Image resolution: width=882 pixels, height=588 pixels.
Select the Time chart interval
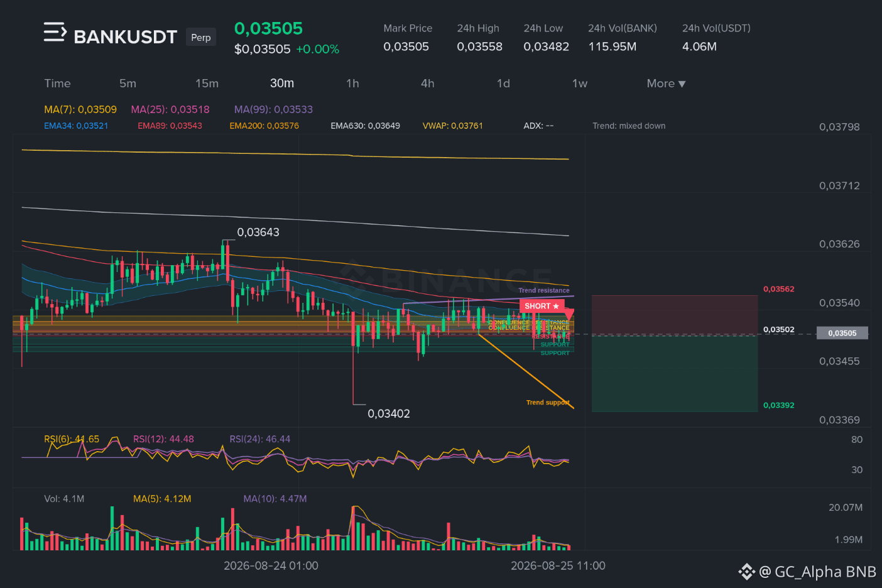[57, 84]
